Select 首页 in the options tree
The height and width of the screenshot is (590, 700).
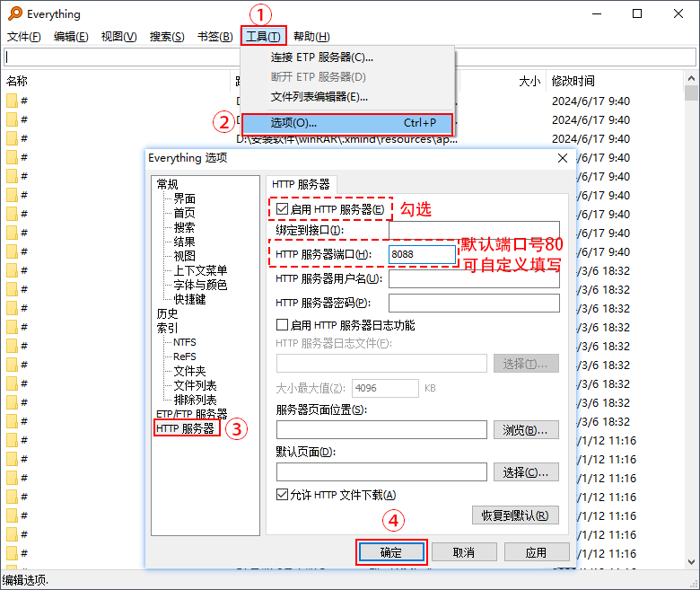point(184,213)
